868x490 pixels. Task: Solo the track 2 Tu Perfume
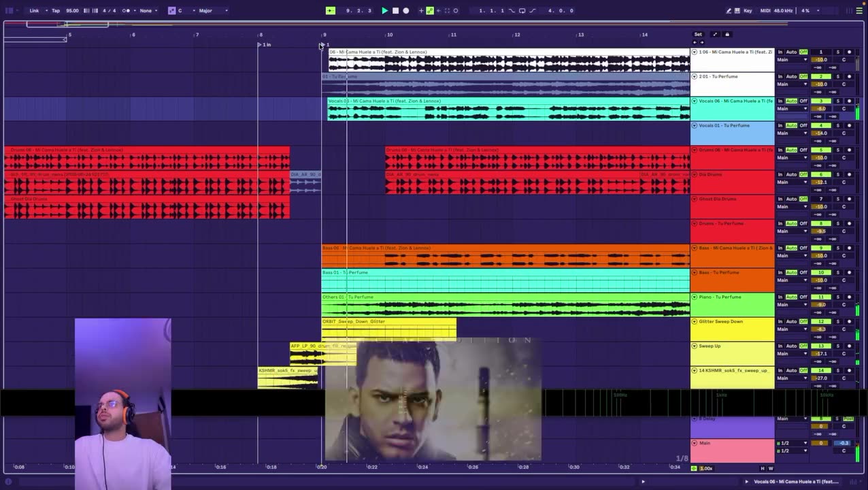838,76
